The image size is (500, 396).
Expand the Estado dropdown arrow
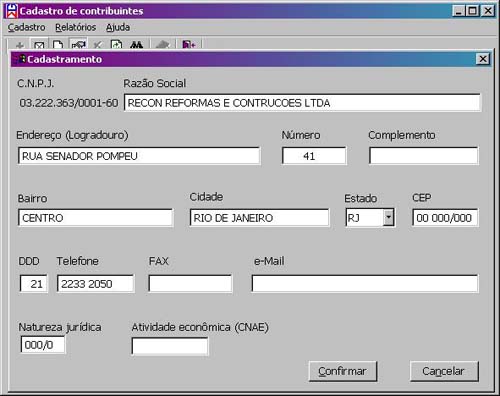tap(388, 218)
